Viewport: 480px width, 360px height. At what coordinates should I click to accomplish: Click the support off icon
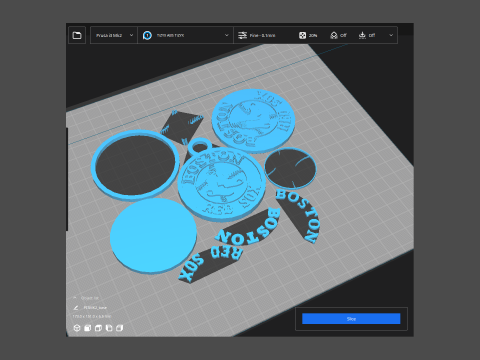click(334, 35)
